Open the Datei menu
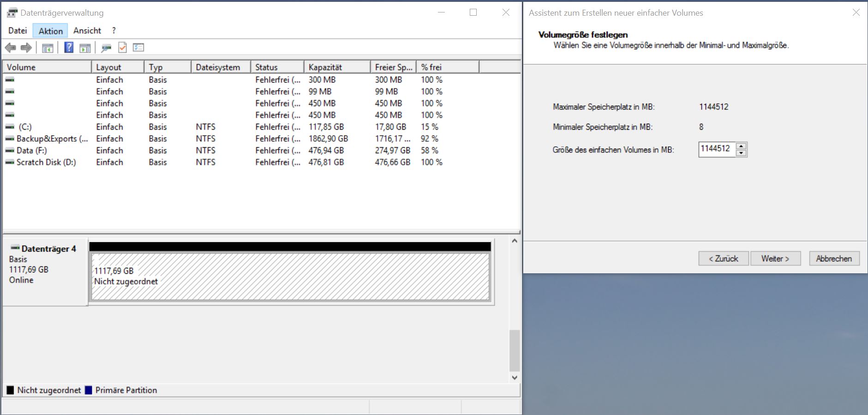This screenshot has width=868, height=415. (x=18, y=30)
